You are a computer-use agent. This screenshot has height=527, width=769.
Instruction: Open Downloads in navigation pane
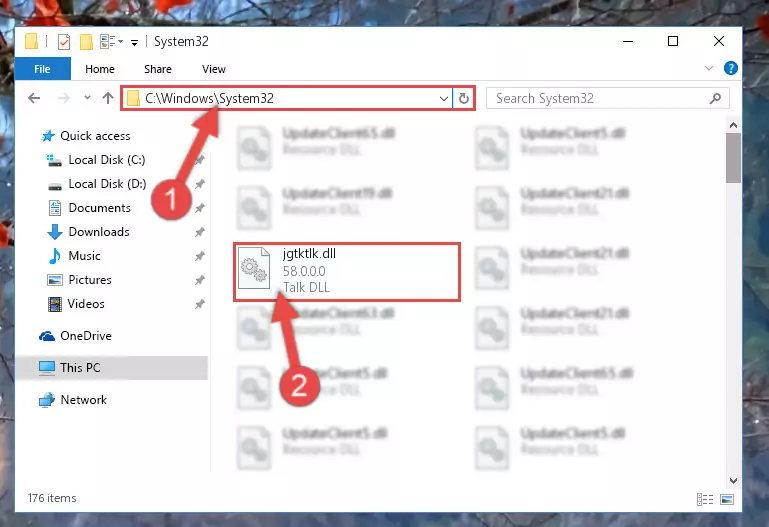(x=99, y=232)
